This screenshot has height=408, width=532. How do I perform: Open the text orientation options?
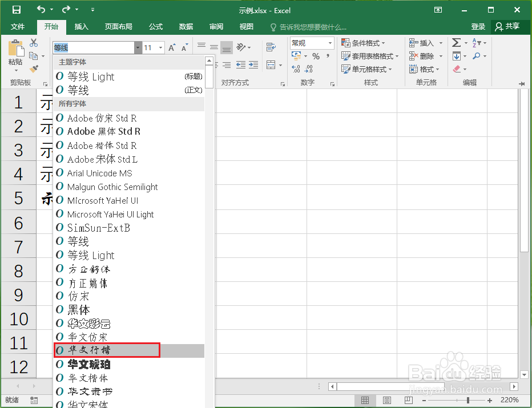pos(243,47)
